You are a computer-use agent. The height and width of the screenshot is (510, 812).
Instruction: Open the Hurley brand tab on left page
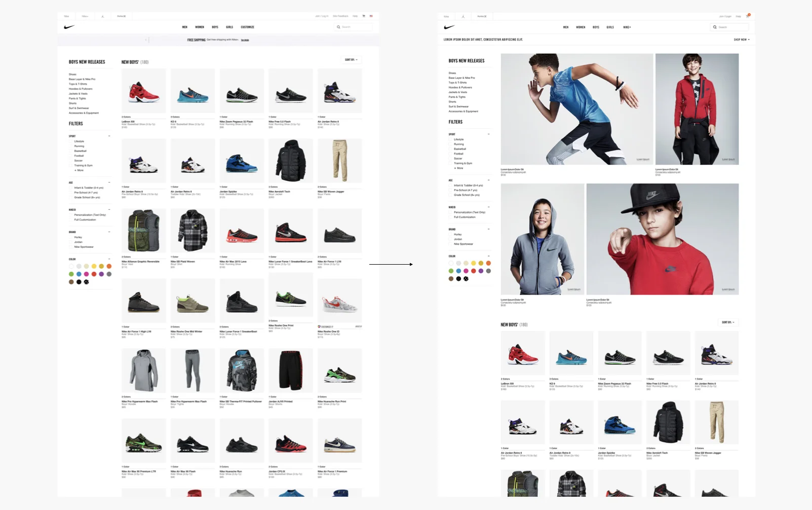(x=122, y=16)
